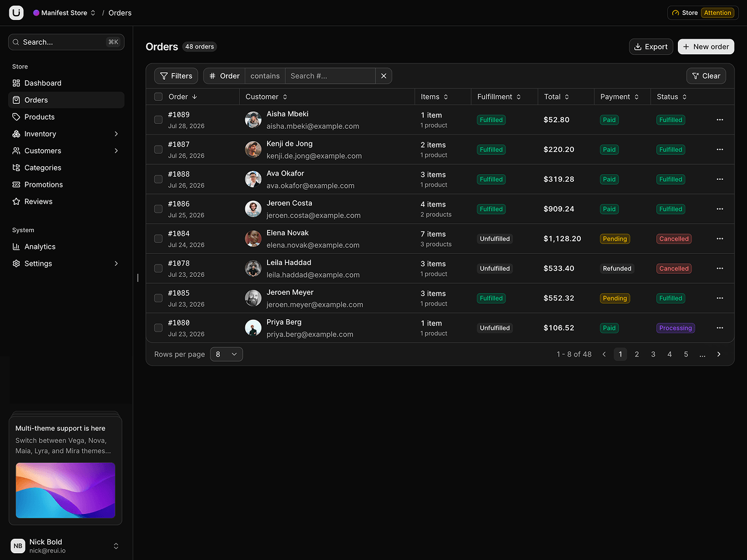The image size is (747, 560).
Task: Click the NB user avatar
Action: click(18, 546)
